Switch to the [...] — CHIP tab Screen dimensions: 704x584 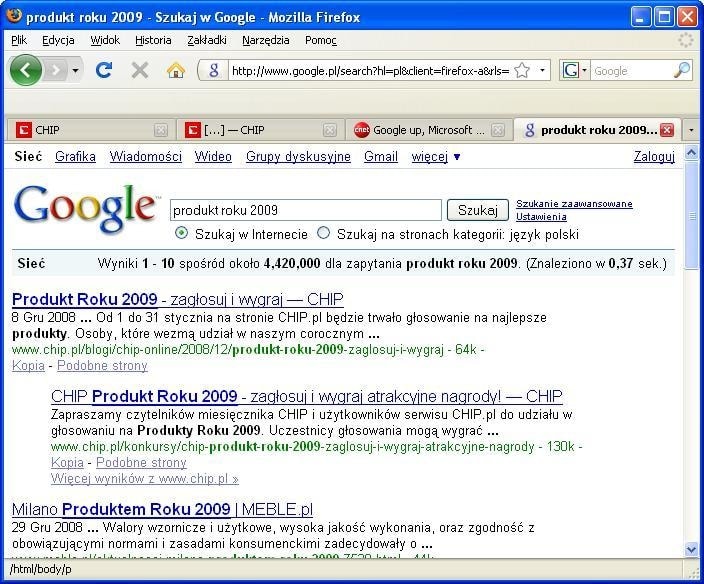(260, 130)
